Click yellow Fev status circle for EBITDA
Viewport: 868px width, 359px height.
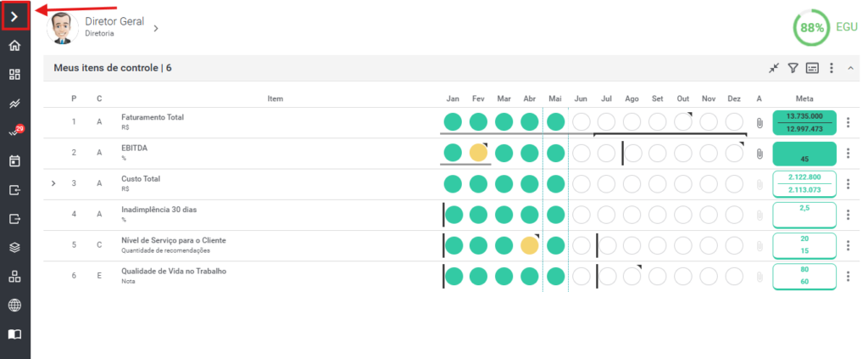(478, 153)
